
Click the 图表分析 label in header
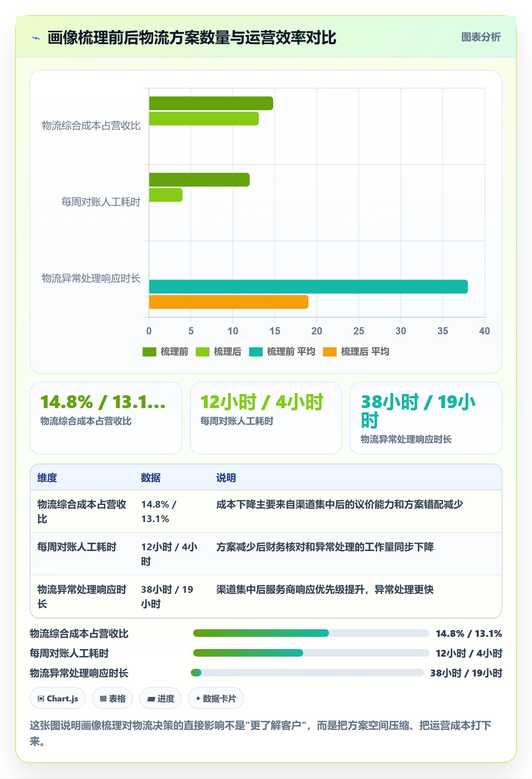click(x=481, y=37)
